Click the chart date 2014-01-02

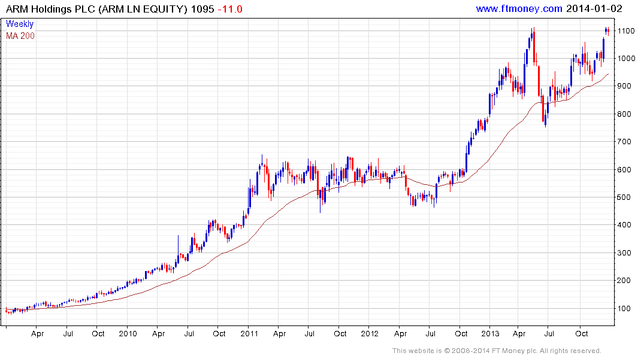click(594, 8)
